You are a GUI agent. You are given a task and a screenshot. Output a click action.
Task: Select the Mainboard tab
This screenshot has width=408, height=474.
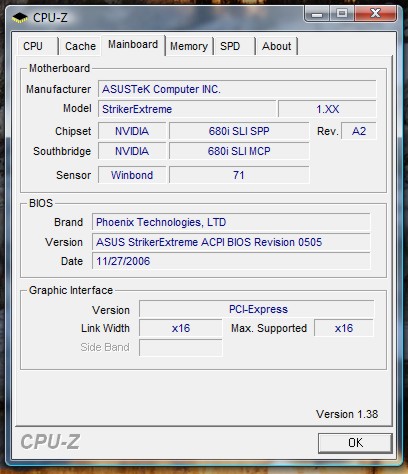tap(133, 44)
